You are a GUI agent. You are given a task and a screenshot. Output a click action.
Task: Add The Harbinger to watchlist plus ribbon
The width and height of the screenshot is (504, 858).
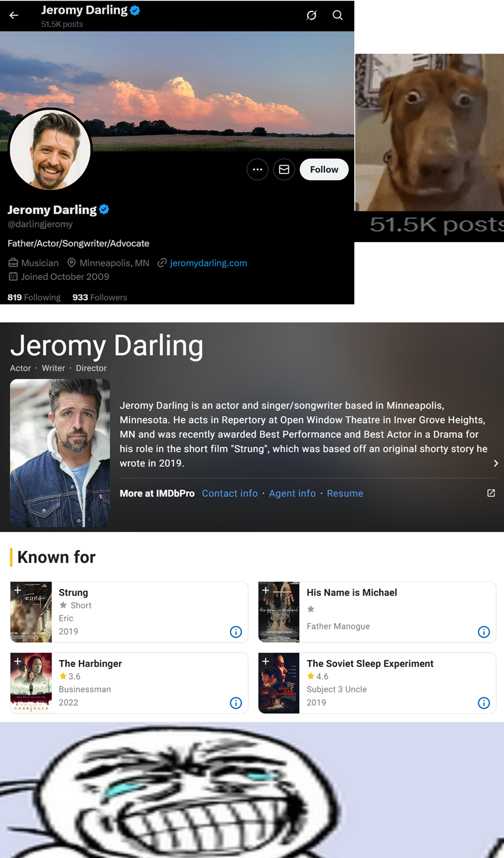pos(18,661)
